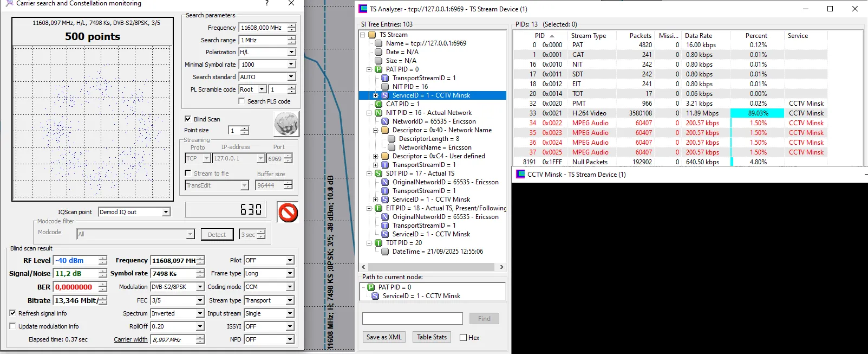Click the TDT PID = 20 node icon
The image size is (868, 354).
[378, 243]
